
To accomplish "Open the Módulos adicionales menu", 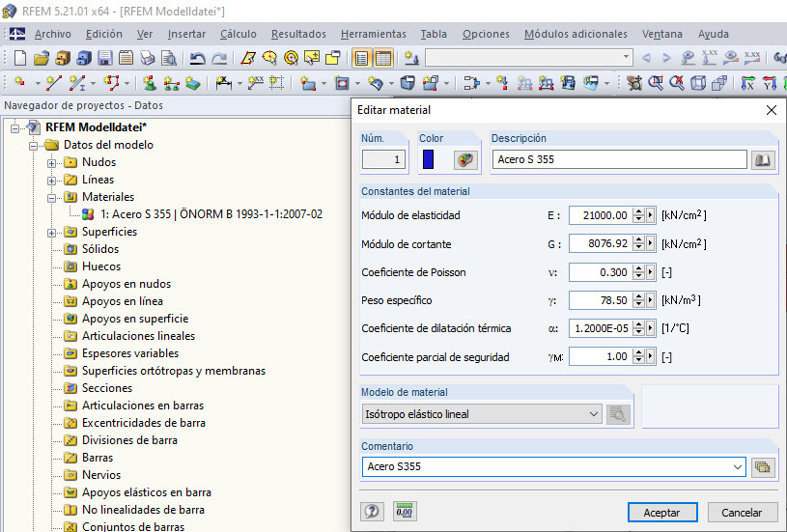I will (576, 34).
